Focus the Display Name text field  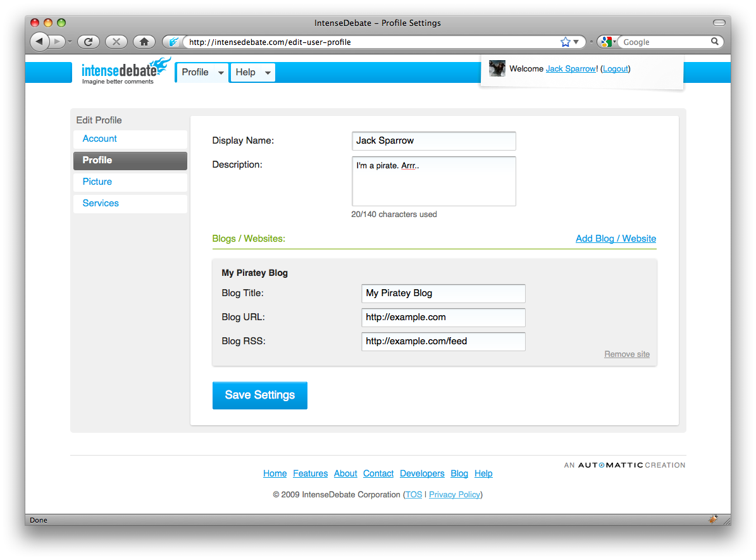coord(433,140)
